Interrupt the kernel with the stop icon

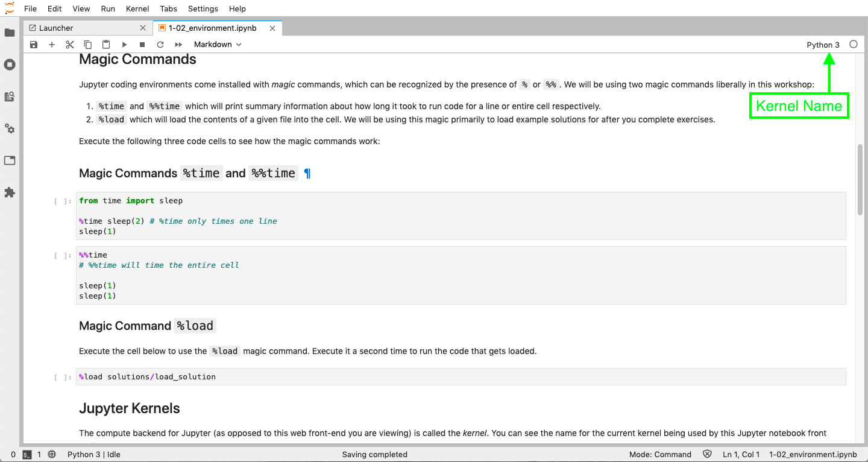pyautogui.click(x=142, y=45)
